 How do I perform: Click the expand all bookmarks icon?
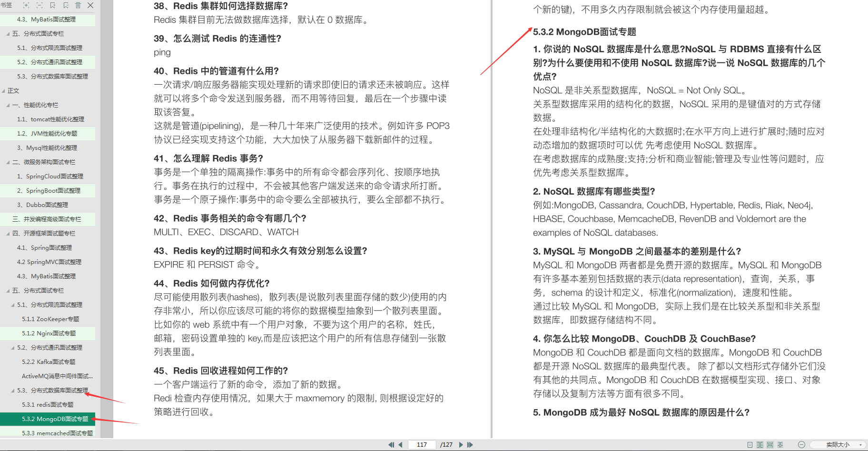tap(26, 5)
